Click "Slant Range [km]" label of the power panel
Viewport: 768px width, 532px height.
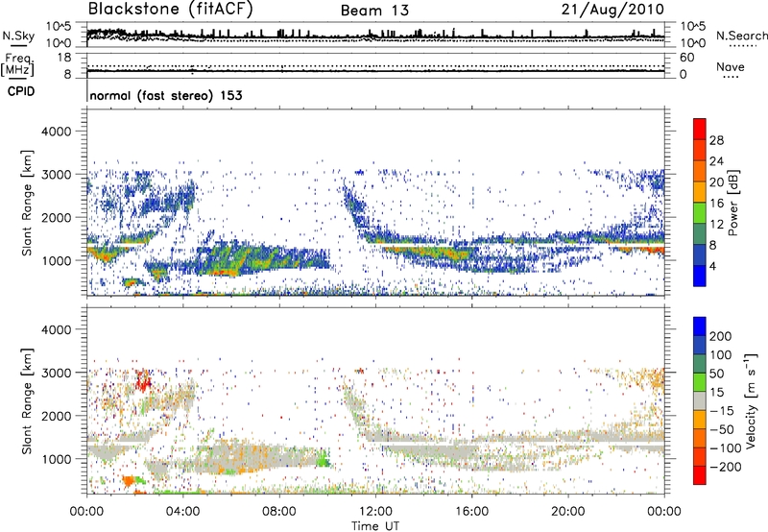[x=27, y=204]
